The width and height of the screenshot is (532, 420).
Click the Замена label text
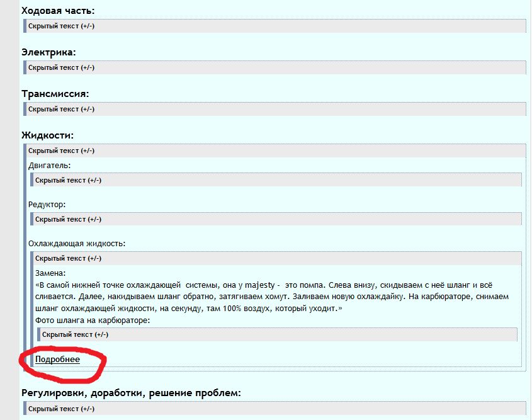tap(50, 273)
